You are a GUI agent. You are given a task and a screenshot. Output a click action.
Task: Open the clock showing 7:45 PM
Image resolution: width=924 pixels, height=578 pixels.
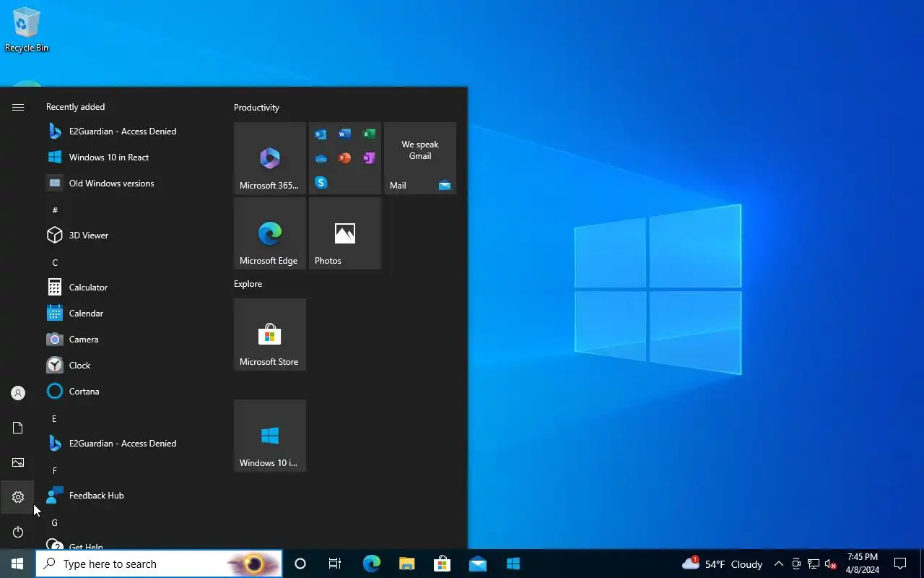pos(863,564)
